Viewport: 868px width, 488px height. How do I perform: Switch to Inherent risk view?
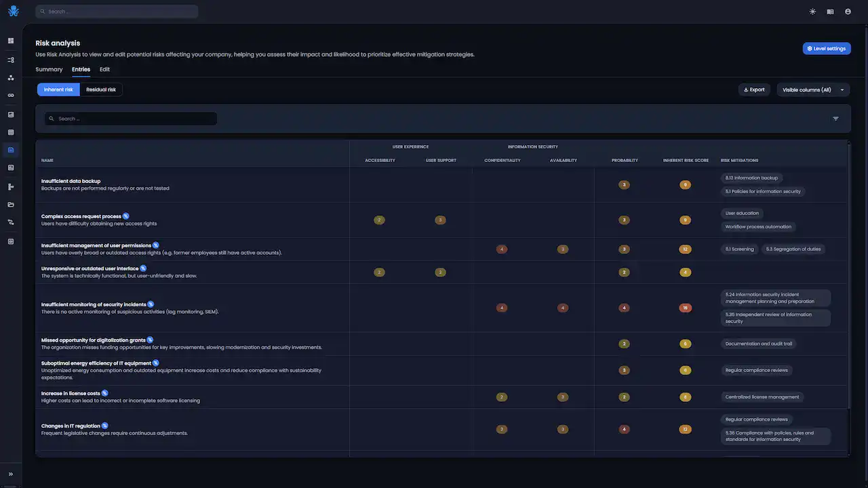(58, 89)
